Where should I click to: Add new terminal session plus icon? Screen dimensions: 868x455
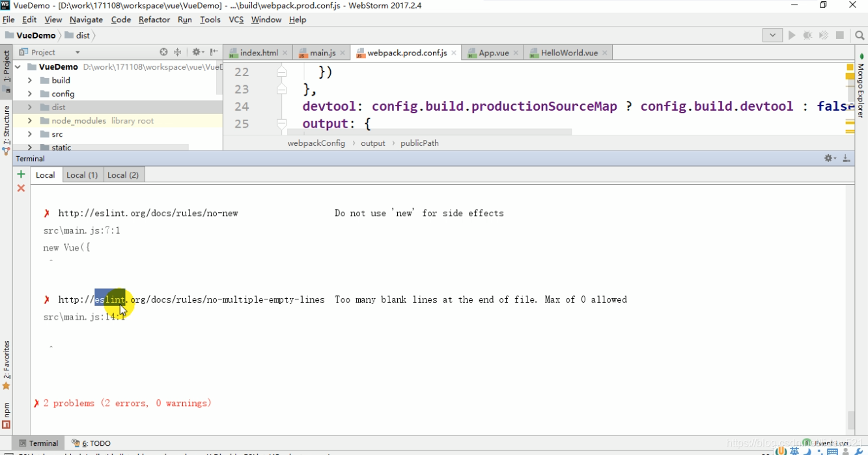(21, 174)
